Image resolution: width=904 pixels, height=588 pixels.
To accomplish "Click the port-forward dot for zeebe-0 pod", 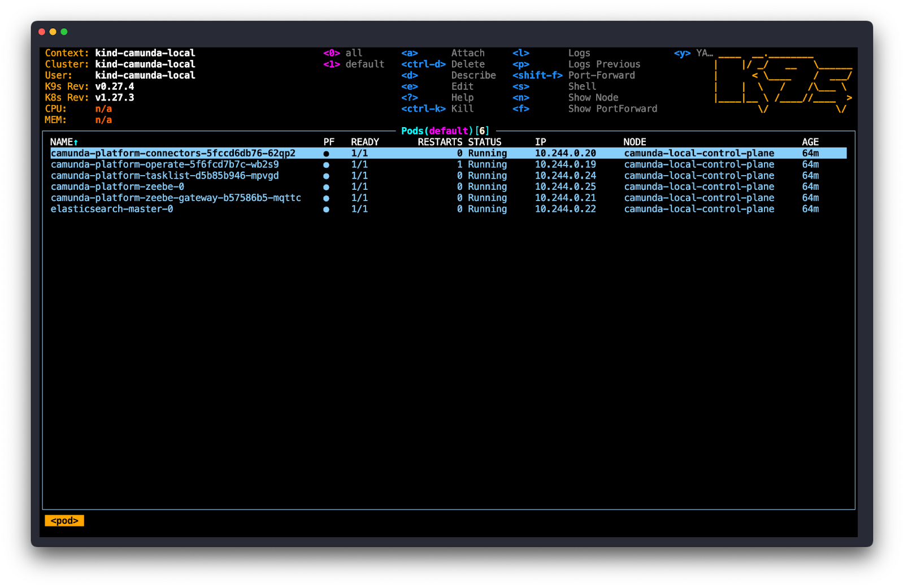I will [326, 187].
